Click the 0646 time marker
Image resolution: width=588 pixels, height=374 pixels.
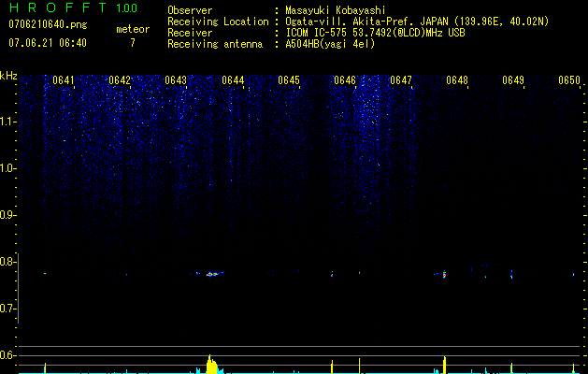pos(345,80)
